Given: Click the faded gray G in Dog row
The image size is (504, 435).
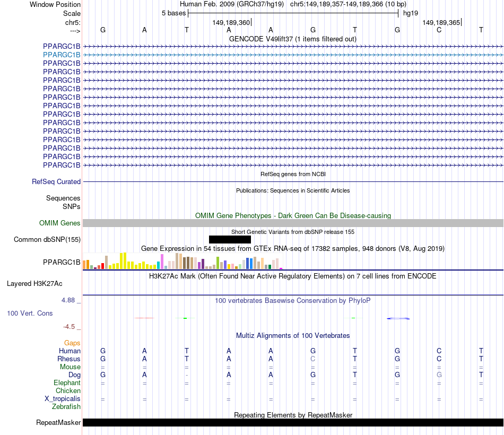Looking at the screenshot, I should point(439,375).
